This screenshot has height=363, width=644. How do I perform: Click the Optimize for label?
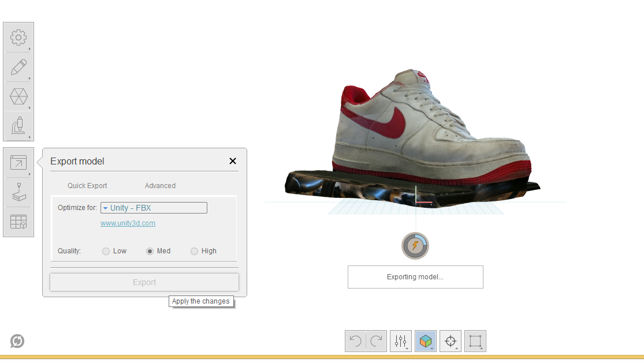[x=77, y=208]
